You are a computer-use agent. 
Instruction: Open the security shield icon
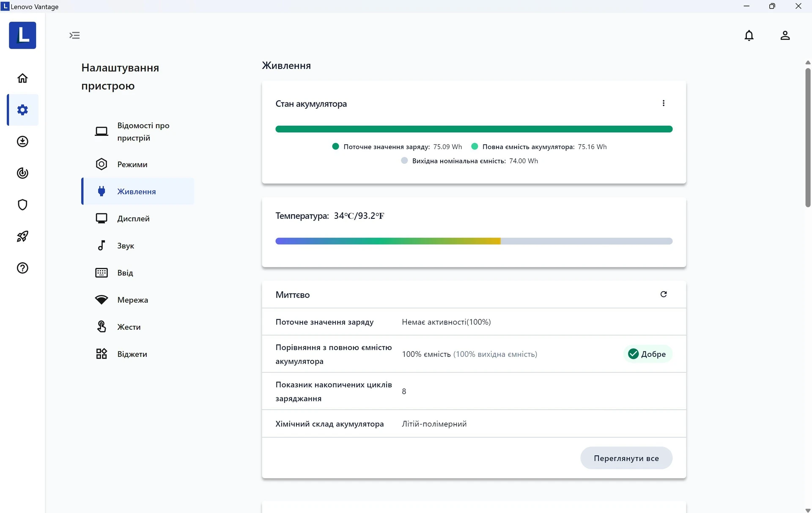22,205
